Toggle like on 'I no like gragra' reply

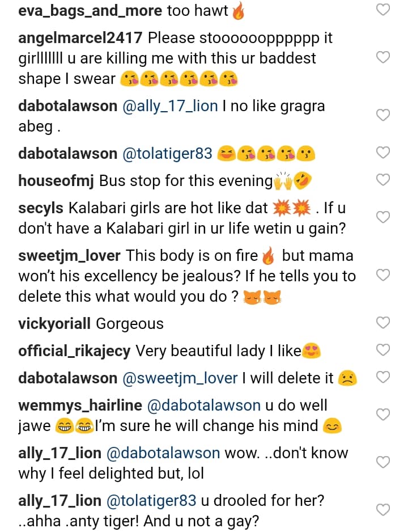[x=384, y=115]
